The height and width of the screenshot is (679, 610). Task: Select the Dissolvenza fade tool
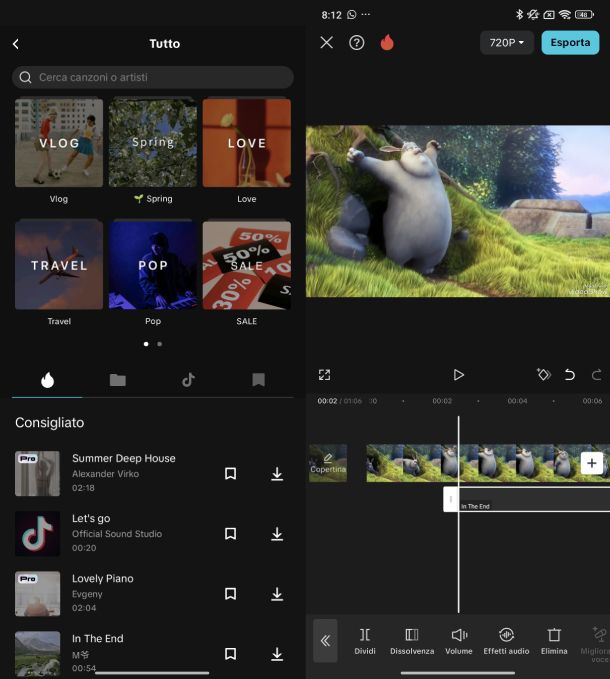coord(412,641)
